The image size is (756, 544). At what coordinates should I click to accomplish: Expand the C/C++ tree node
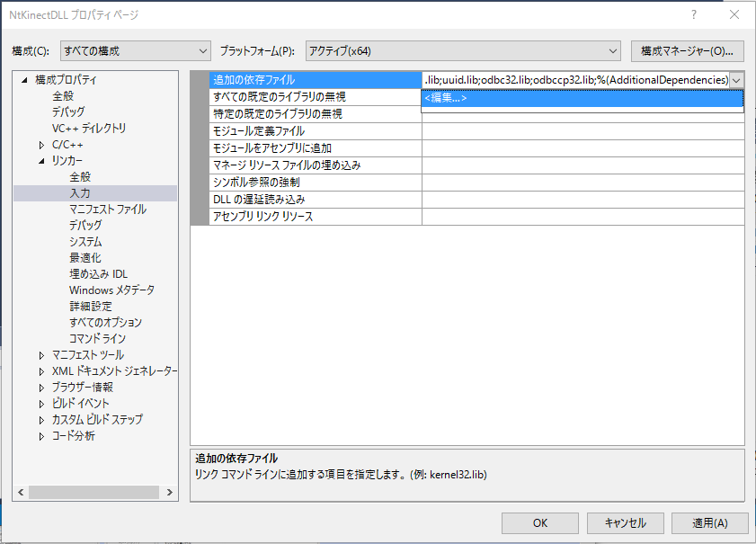(42, 145)
